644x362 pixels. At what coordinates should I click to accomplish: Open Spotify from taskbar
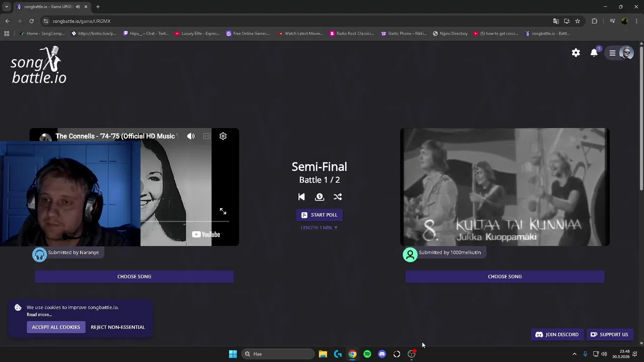point(367,354)
